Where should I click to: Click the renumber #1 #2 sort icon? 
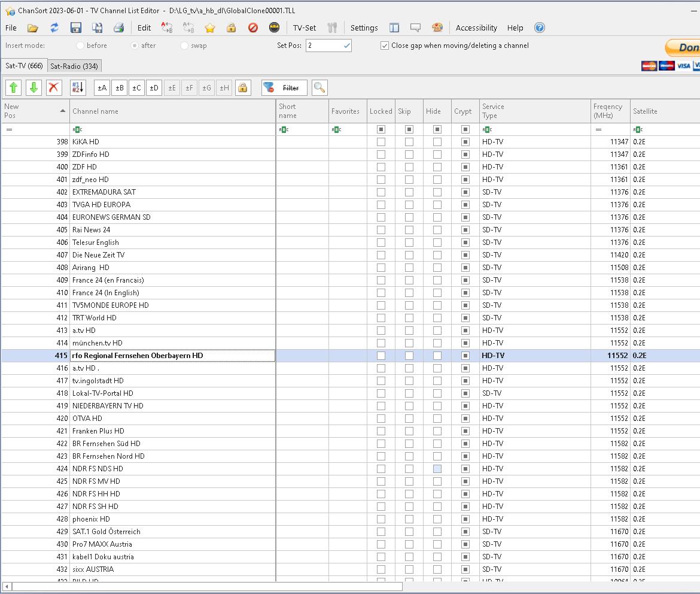click(x=78, y=87)
